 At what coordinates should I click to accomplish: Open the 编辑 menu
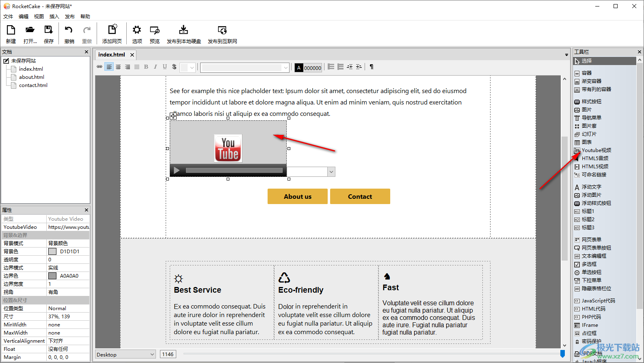[24, 17]
